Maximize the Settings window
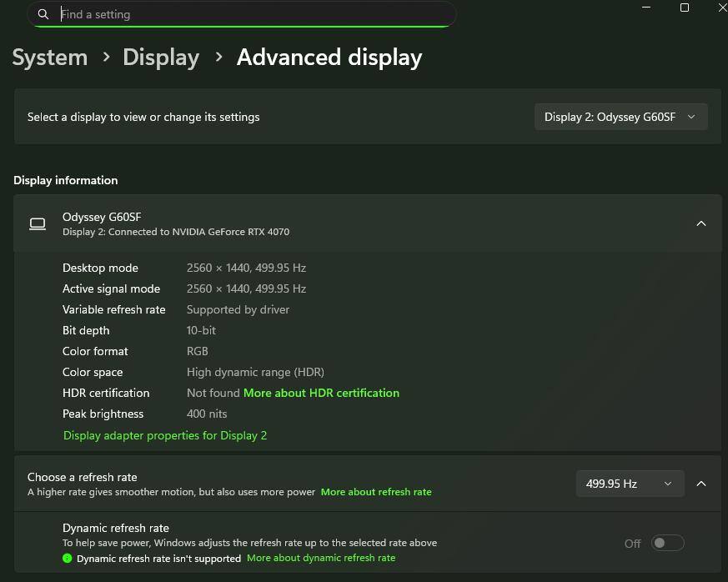This screenshot has width=728, height=582. point(685,8)
